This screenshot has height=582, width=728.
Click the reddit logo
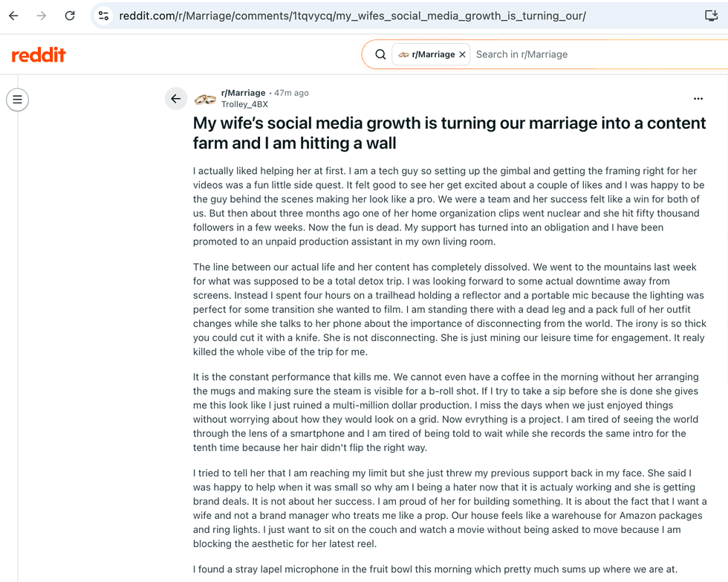click(x=39, y=55)
